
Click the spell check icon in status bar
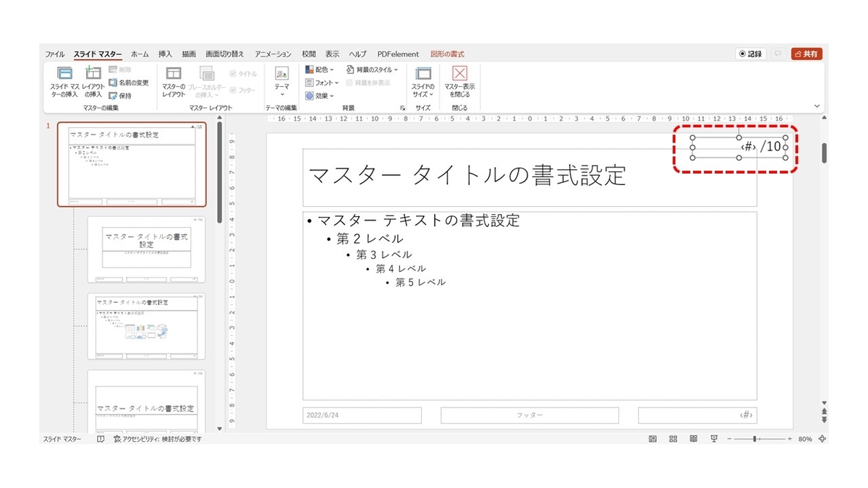point(101,439)
